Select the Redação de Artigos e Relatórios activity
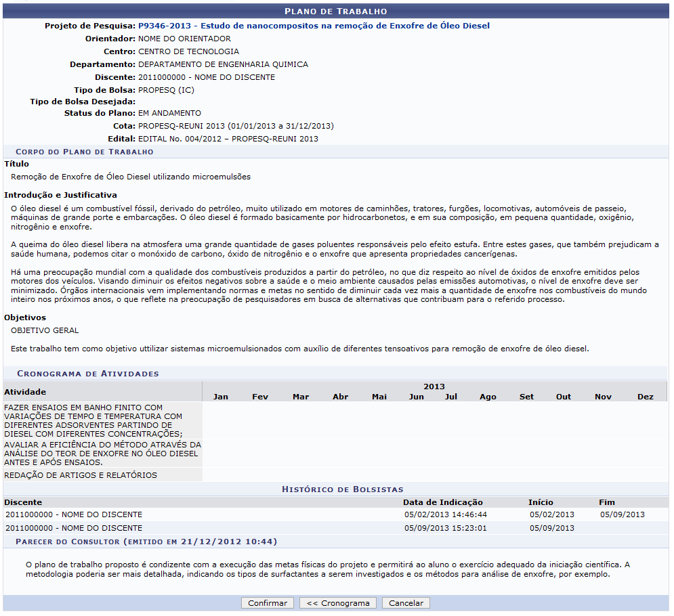674x616 pixels. pos(81,475)
